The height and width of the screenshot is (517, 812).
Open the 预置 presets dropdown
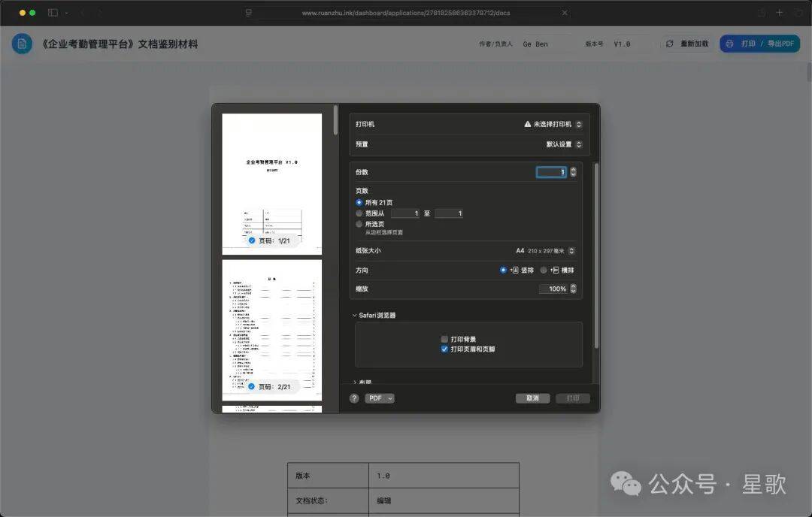click(x=564, y=144)
